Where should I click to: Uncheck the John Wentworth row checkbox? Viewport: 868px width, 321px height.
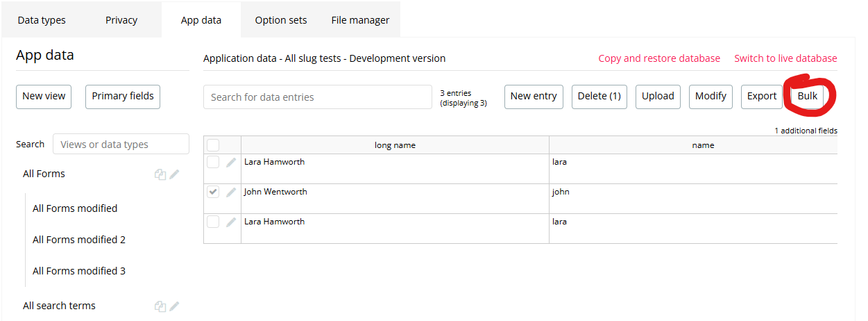pos(213,192)
